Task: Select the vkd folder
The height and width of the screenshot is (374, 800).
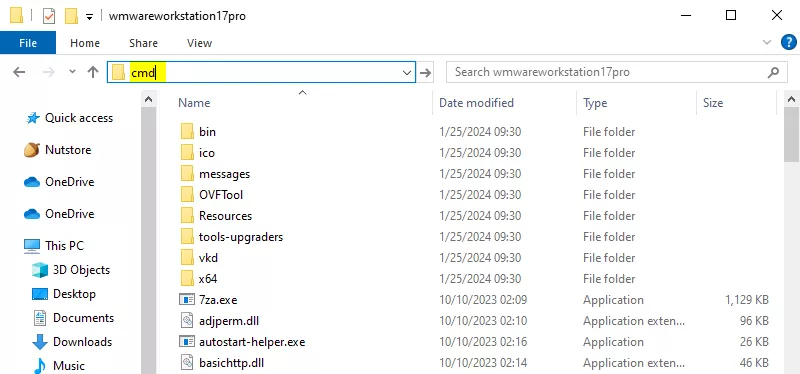Action: pyautogui.click(x=208, y=258)
